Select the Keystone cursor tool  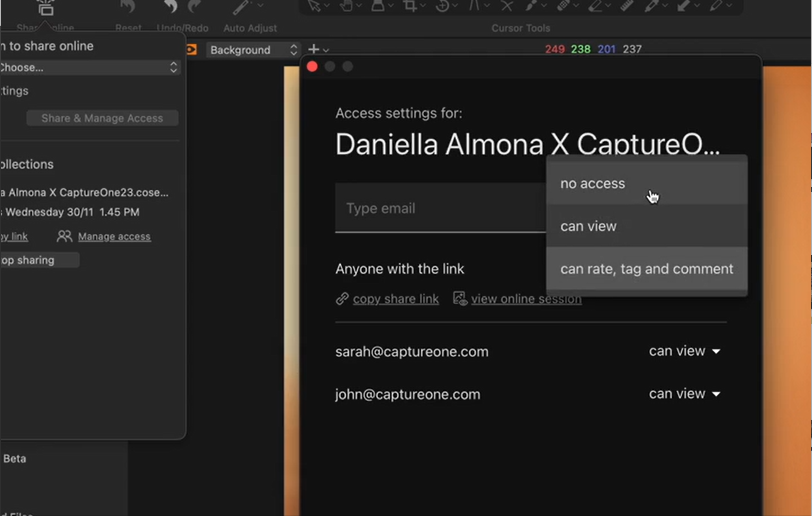pos(474,6)
